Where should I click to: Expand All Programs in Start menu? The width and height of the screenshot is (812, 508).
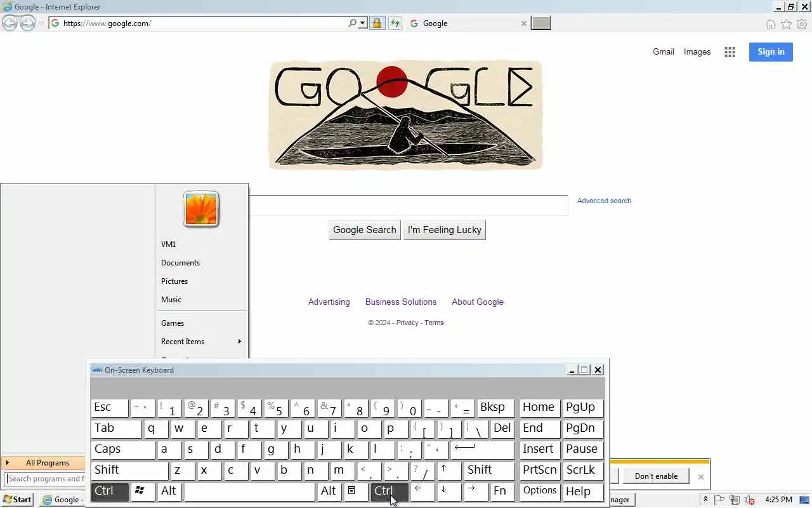[x=44, y=463]
